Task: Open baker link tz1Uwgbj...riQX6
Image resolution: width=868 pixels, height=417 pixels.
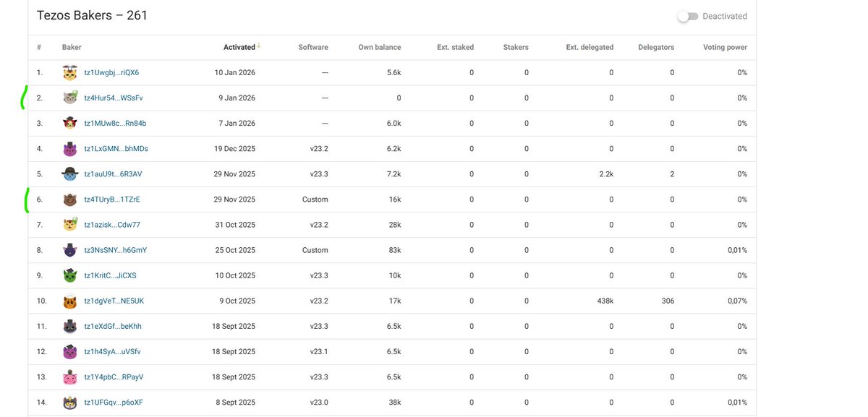Action: (111, 72)
